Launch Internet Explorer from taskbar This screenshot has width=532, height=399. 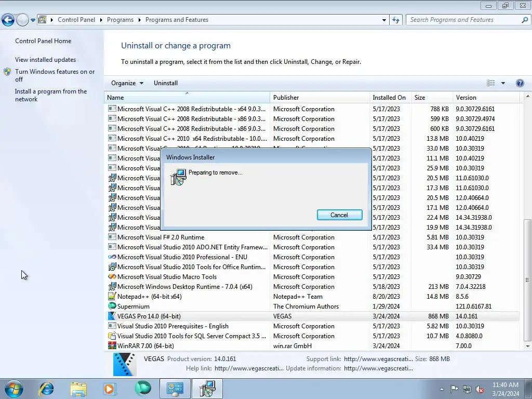tap(46, 389)
